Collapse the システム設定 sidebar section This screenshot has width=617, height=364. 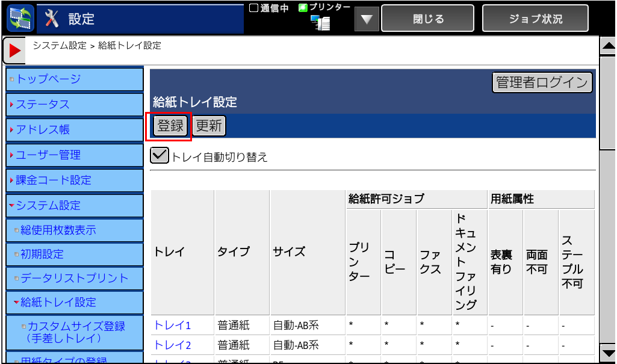click(x=75, y=206)
